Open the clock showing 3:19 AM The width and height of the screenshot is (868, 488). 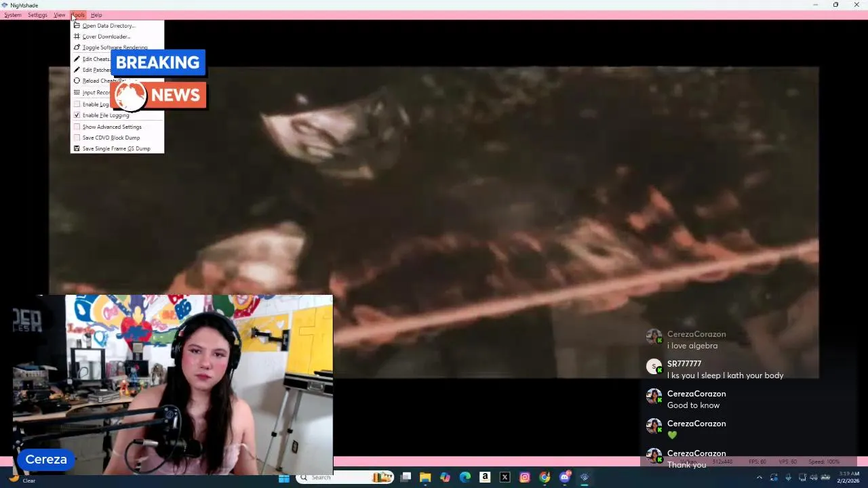(x=848, y=477)
